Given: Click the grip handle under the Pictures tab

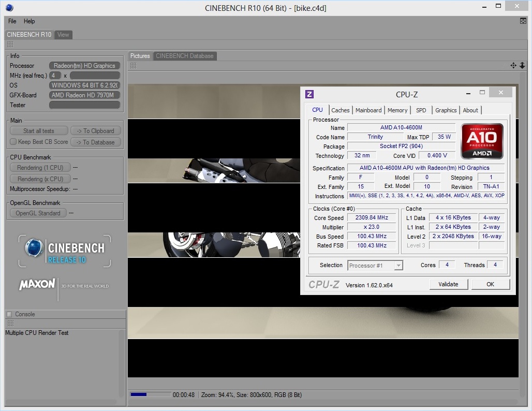Looking at the screenshot, I should click(133, 66).
